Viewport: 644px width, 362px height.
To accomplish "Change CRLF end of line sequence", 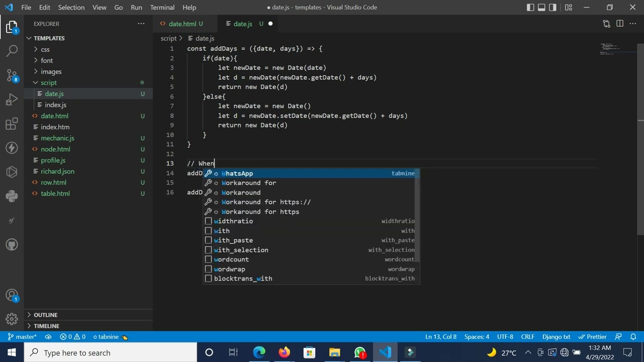I will coord(527,337).
